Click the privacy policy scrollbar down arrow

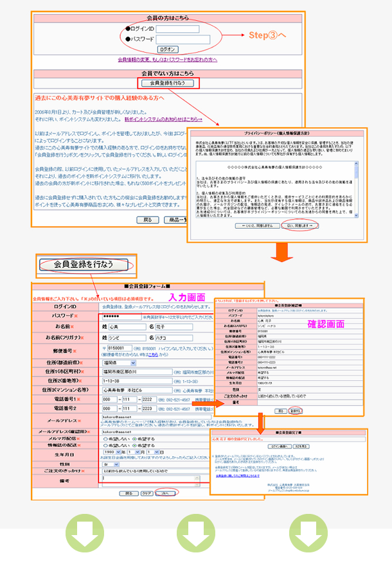(357, 215)
